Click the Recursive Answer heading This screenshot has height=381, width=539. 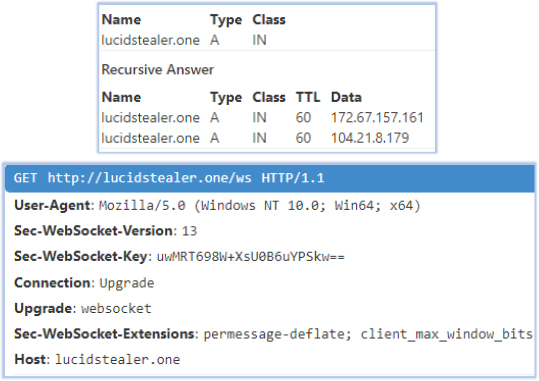pos(158,69)
